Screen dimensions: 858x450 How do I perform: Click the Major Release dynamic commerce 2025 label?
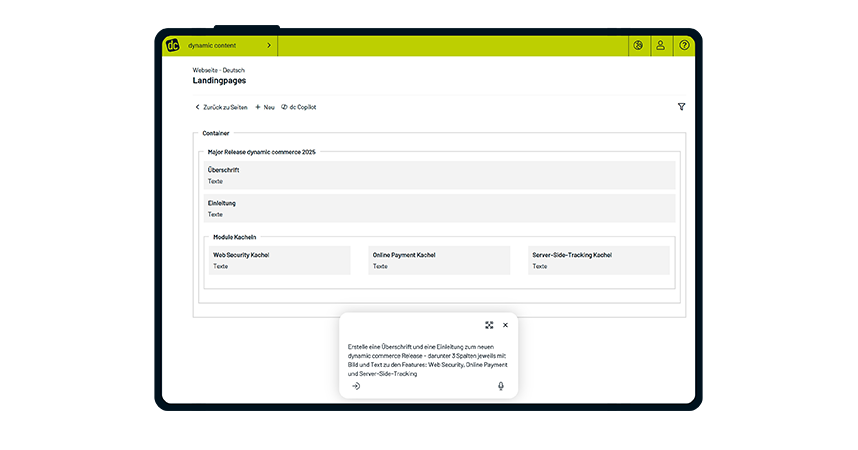pyautogui.click(x=262, y=152)
